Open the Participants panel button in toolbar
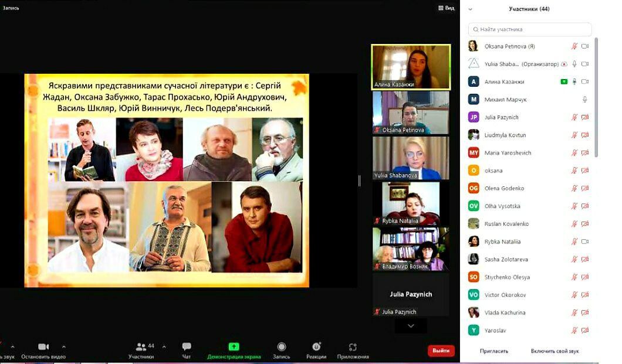 pyautogui.click(x=141, y=351)
